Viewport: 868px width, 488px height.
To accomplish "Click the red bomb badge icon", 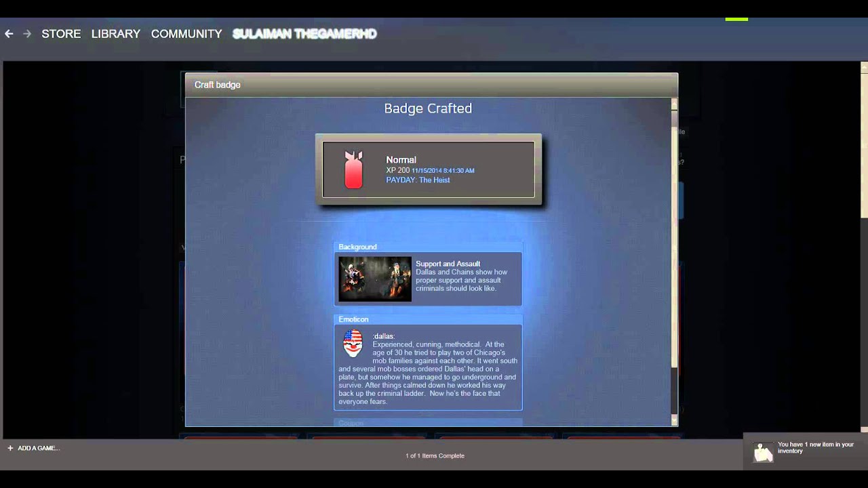I will pos(353,169).
